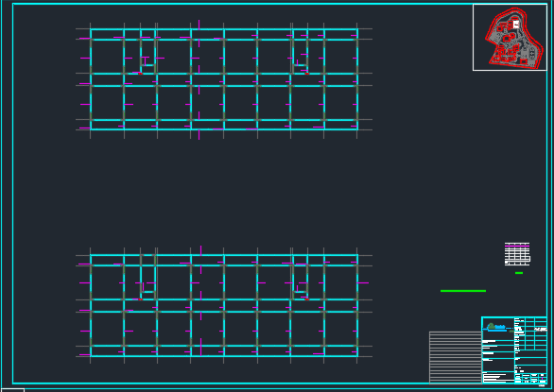The height and width of the screenshot is (392, 554).
Task: Click the small white schedule table
Action: 517,254
